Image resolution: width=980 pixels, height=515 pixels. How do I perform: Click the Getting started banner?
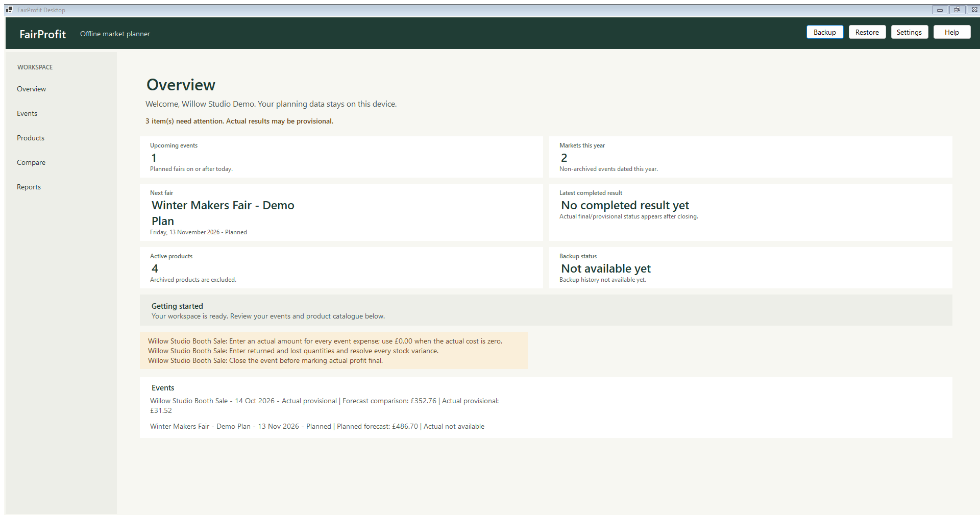click(x=546, y=310)
